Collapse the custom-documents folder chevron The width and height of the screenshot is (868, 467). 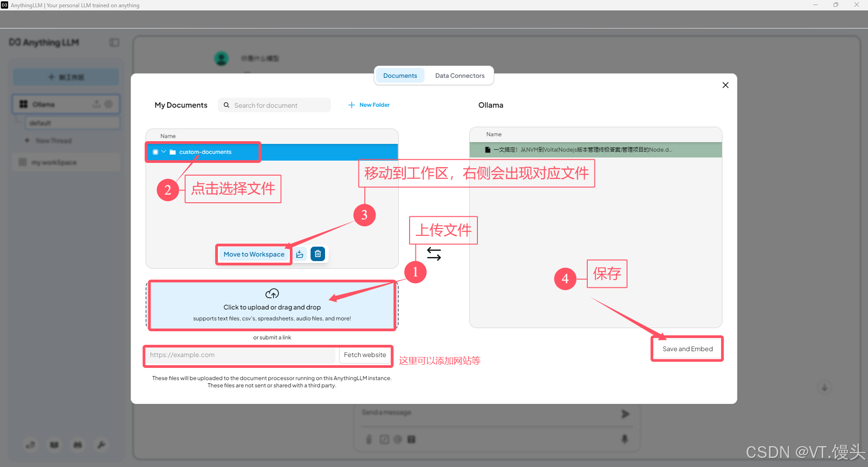pyautogui.click(x=164, y=152)
